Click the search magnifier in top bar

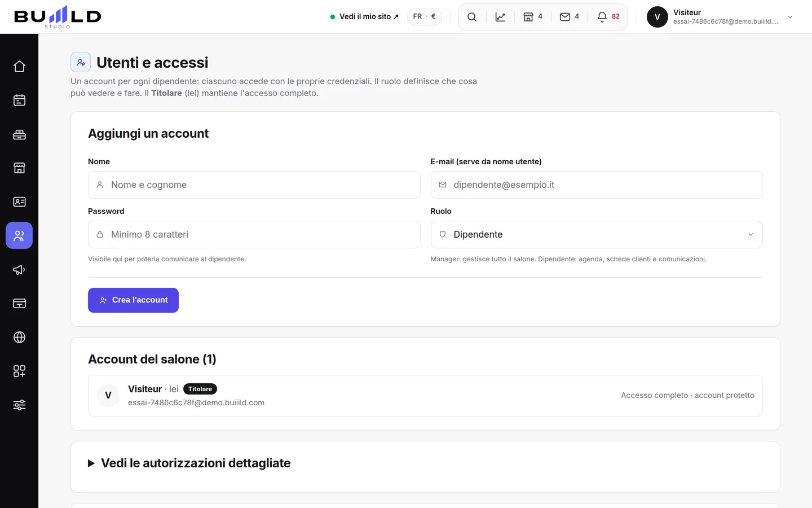click(472, 17)
